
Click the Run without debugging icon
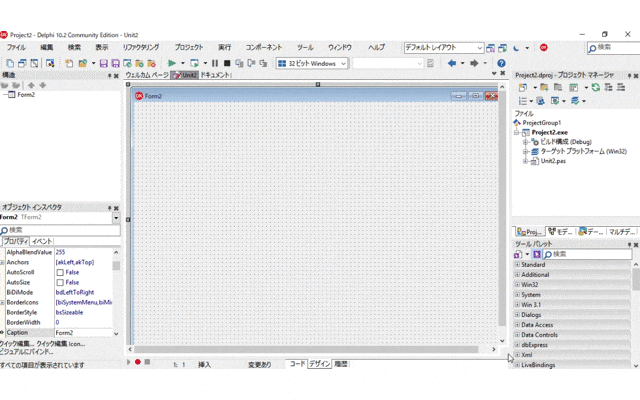point(194,63)
